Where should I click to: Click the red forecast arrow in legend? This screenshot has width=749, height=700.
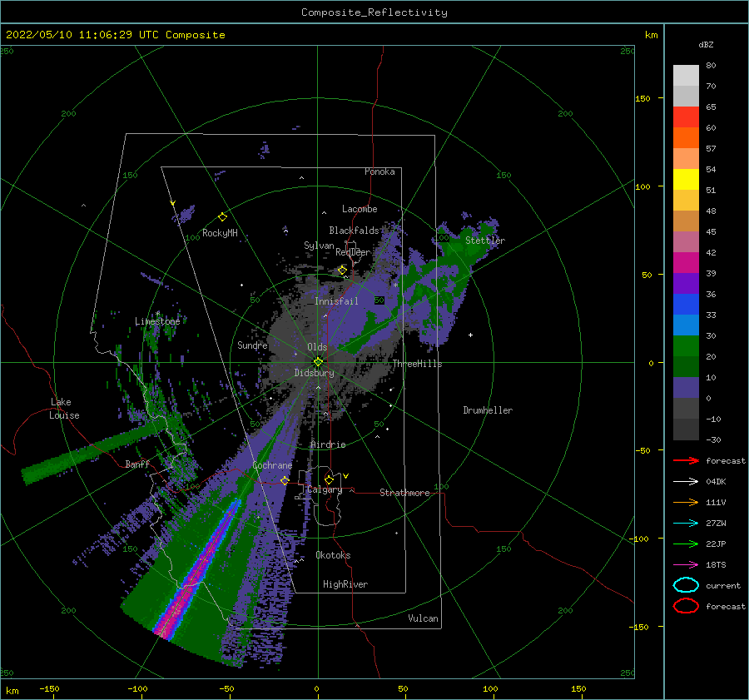click(x=686, y=460)
